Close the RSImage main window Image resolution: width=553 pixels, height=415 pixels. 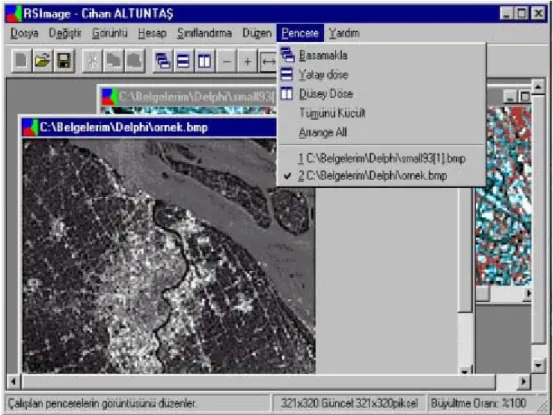coord(539,14)
